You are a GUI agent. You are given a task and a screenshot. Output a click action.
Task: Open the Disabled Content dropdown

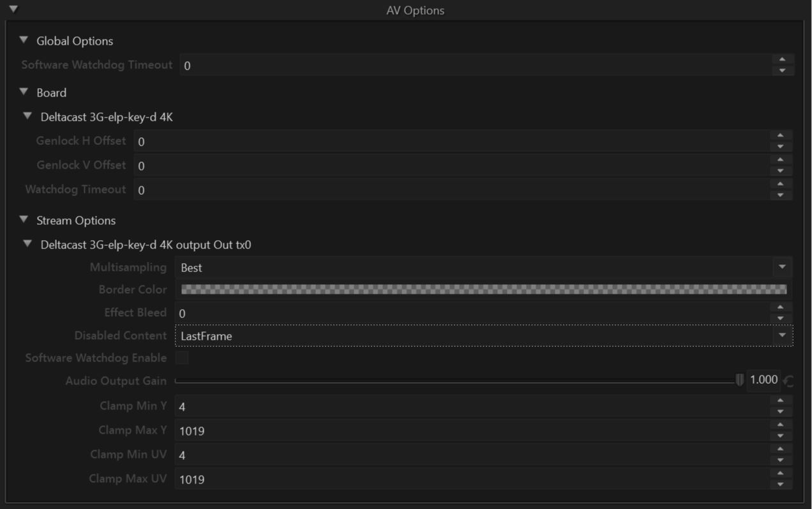(x=782, y=336)
